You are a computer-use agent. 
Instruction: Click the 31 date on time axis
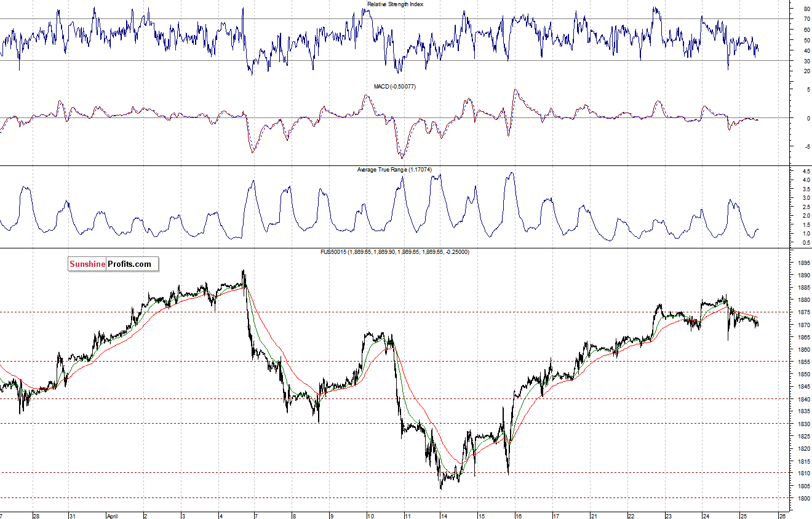click(72, 516)
